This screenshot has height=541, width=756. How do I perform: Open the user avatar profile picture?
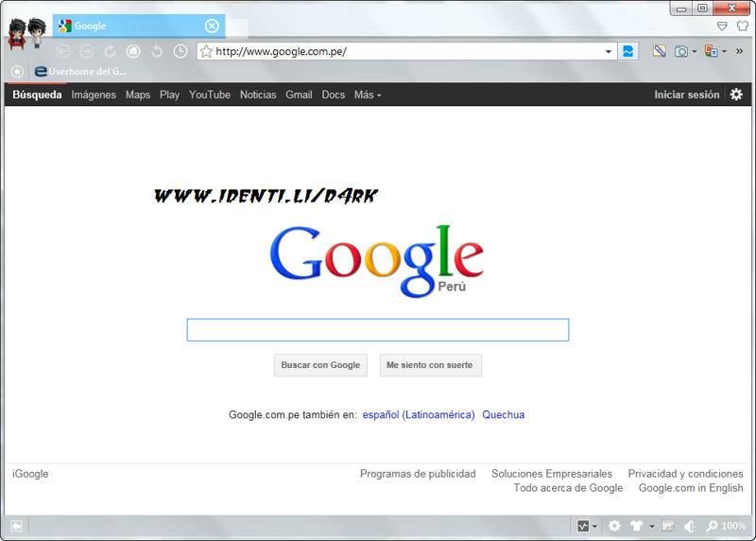coord(27,34)
